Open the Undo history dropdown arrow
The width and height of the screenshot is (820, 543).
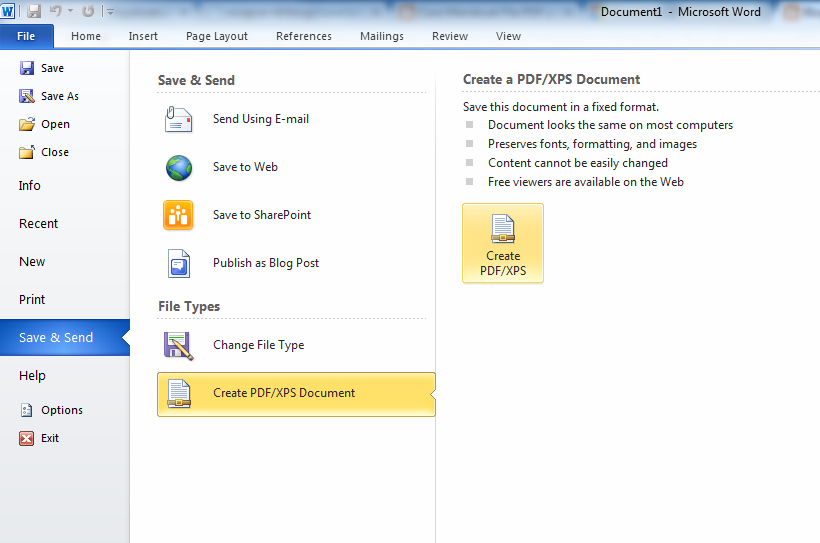click(x=71, y=10)
